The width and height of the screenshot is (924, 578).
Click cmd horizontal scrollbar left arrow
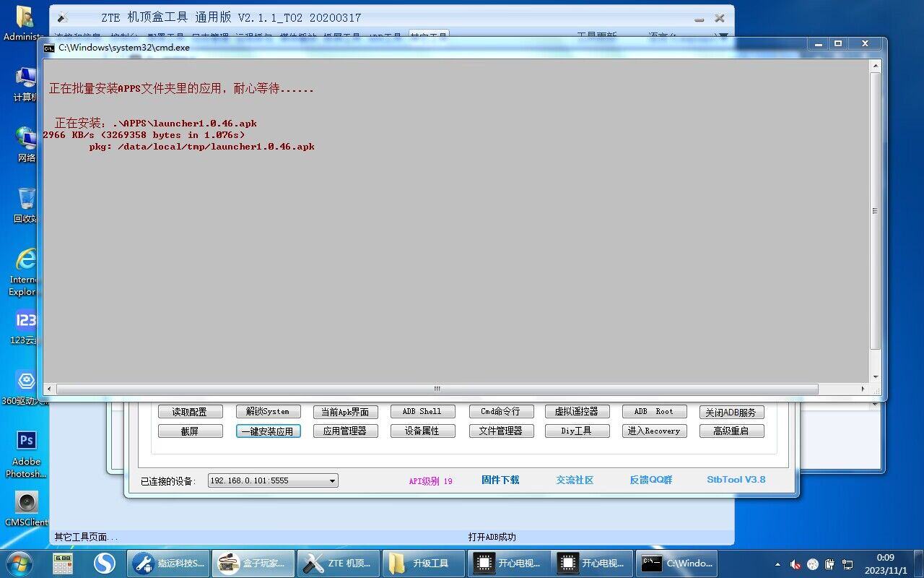[x=49, y=389]
